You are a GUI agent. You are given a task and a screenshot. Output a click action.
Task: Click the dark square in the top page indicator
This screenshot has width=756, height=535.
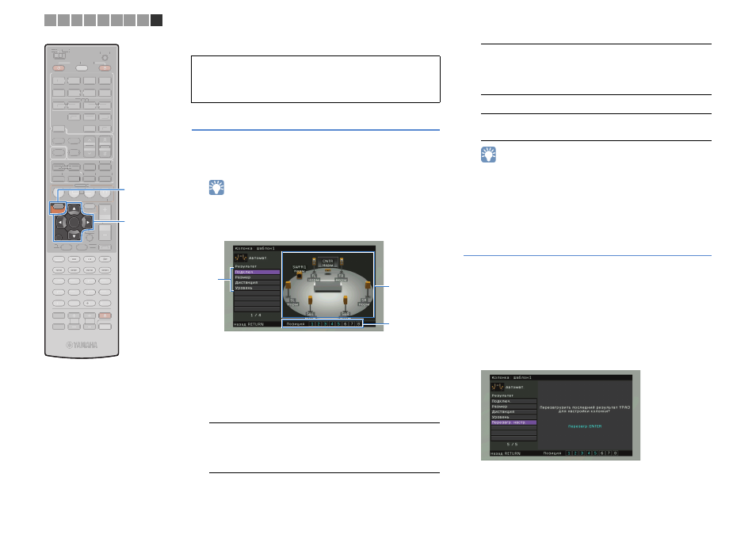[156, 20]
